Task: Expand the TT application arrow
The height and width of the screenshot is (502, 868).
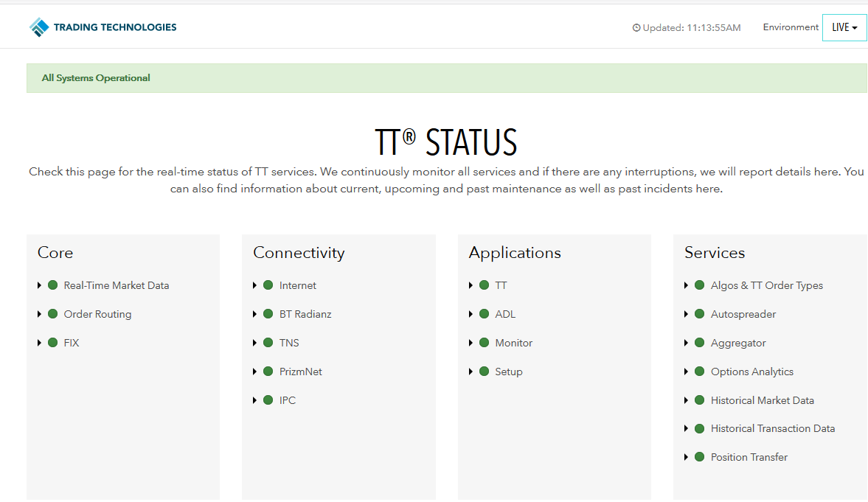Action: point(471,285)
